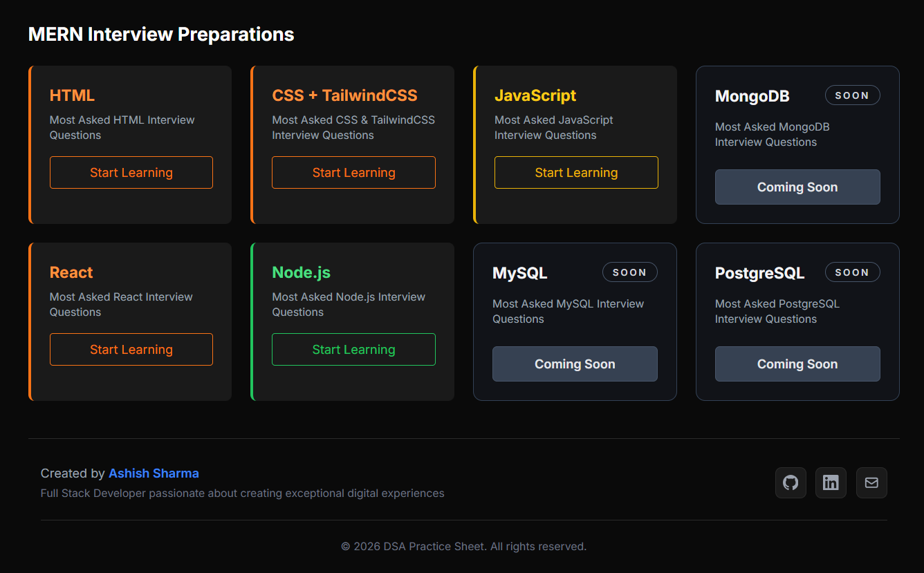Open the Ashish Sharma author link
The image size is (924, 573).
[x=154, y=473]
